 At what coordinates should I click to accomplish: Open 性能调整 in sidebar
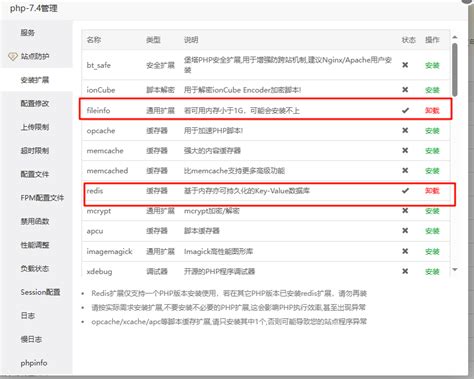coord(35,245)
